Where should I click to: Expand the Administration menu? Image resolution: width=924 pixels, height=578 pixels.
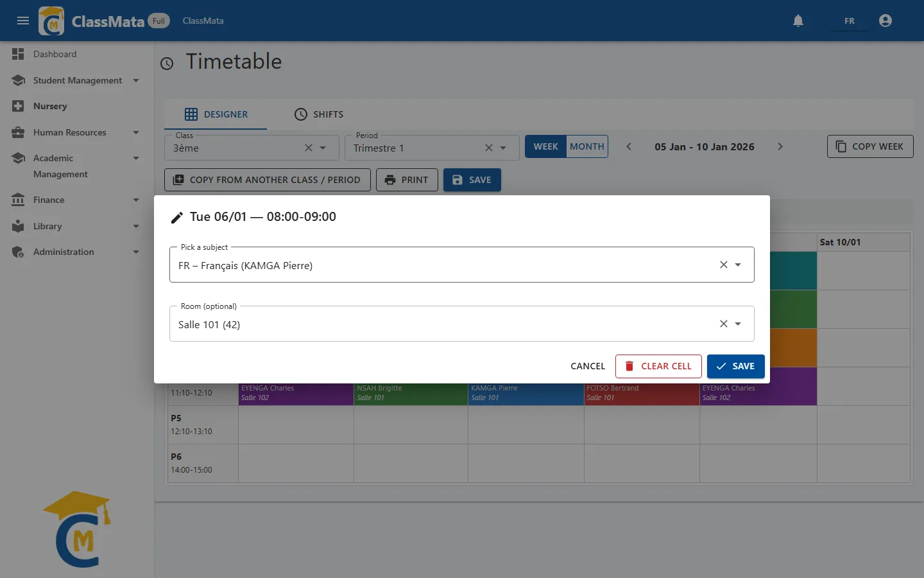pyautogui.click(x=77, y=252)
